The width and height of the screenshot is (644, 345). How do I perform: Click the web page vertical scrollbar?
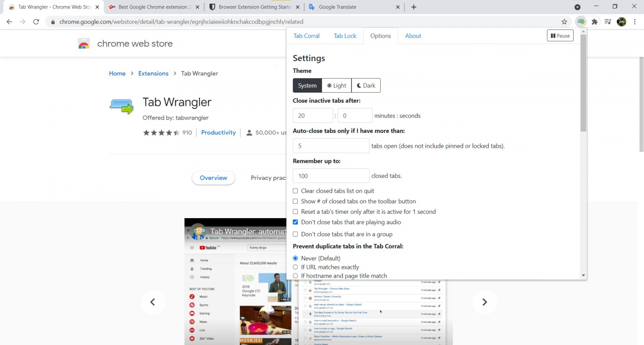tap(641, 104)
